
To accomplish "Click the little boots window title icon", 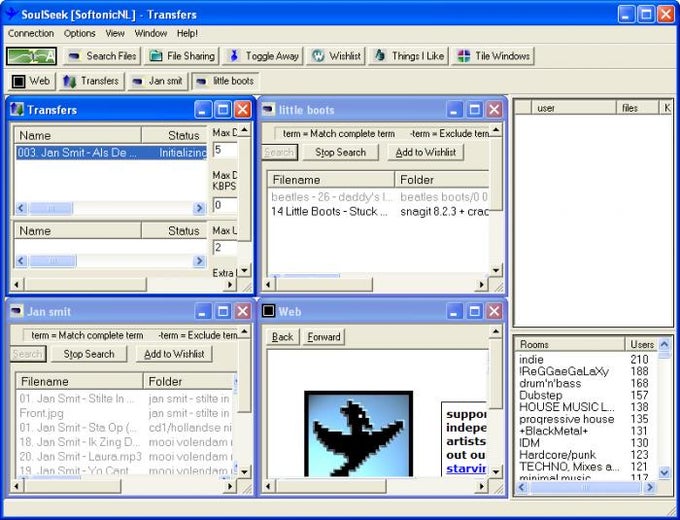I will pos(268,110).
